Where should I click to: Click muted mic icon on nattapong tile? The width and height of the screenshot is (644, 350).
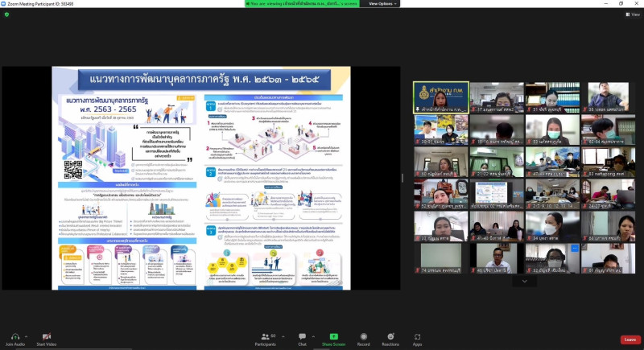(x=585, y=174)
